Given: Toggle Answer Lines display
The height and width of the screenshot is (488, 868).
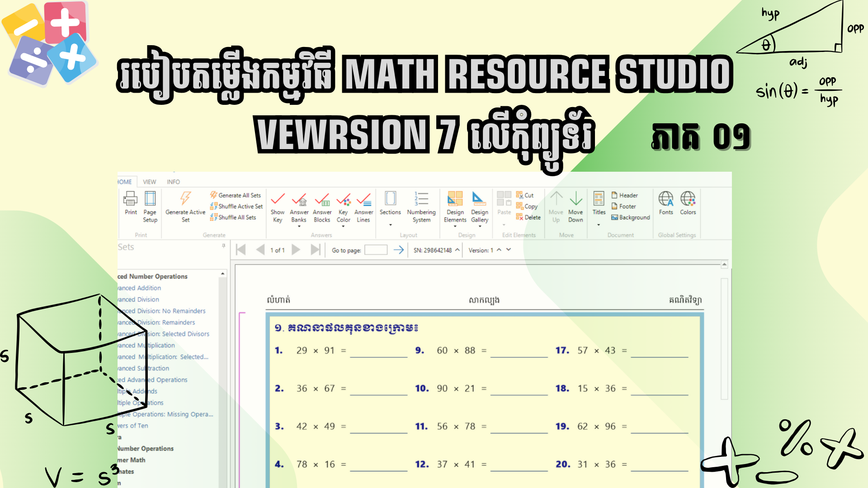Looking at the screenshot, I should click(x=363, y=206).
